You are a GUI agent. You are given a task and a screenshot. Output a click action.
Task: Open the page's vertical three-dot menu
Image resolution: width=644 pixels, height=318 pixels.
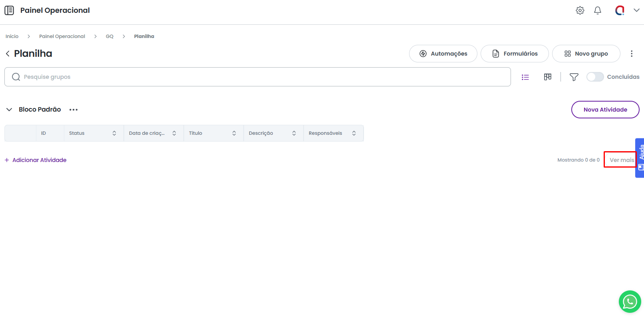[x=631, y=54]
